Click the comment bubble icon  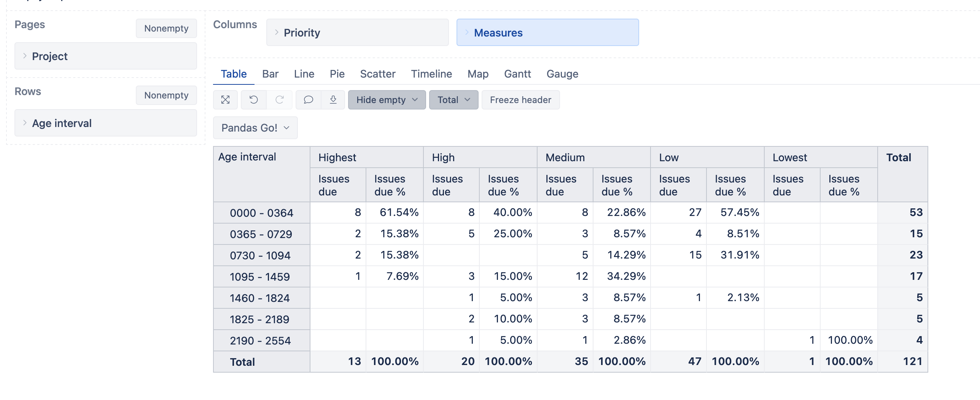pos(308,100)
